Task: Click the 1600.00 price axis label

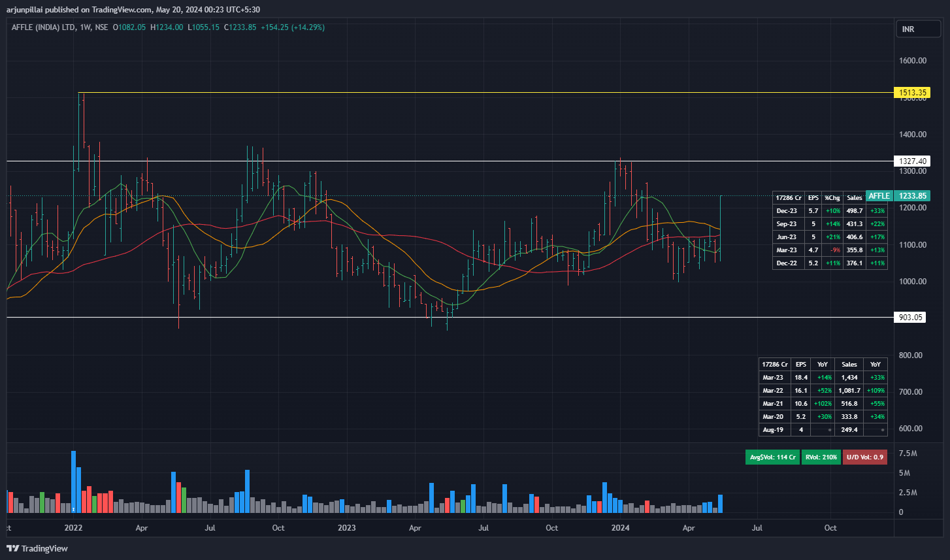Action: [x=912, y=61]
